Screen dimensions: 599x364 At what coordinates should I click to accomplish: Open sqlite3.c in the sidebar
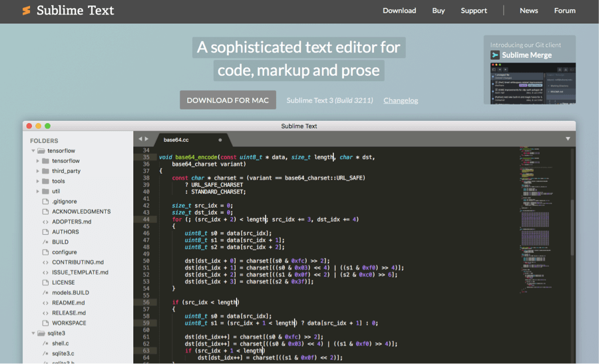point(63,354)
